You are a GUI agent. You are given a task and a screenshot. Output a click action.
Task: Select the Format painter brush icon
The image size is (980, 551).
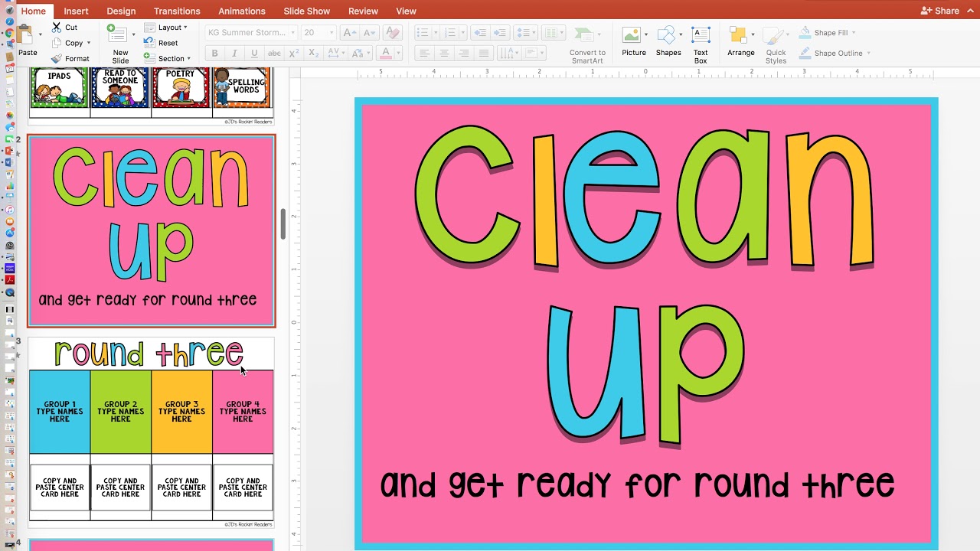[x=57, y=59]
